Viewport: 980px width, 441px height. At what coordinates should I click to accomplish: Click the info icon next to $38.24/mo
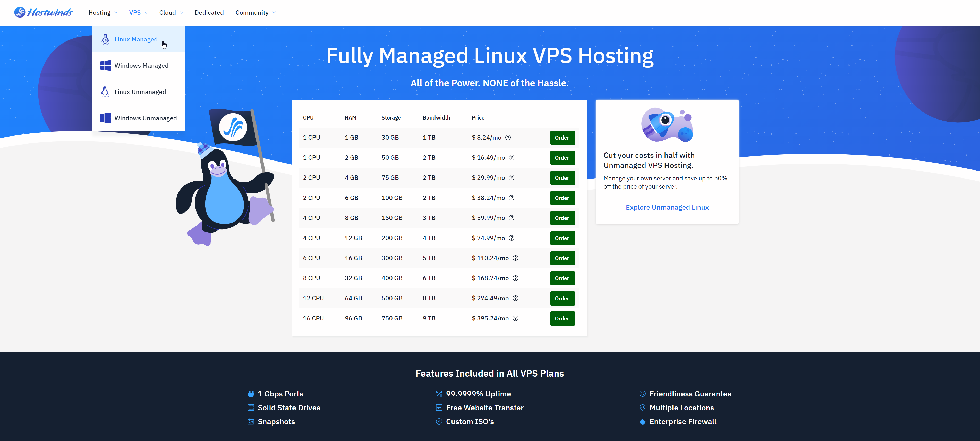point(512,198)
